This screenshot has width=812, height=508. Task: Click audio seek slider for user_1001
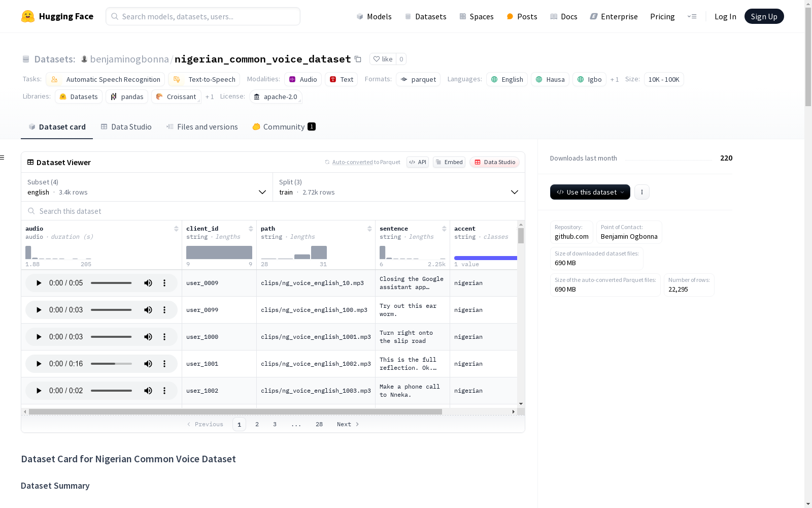(x=111, y=364)
